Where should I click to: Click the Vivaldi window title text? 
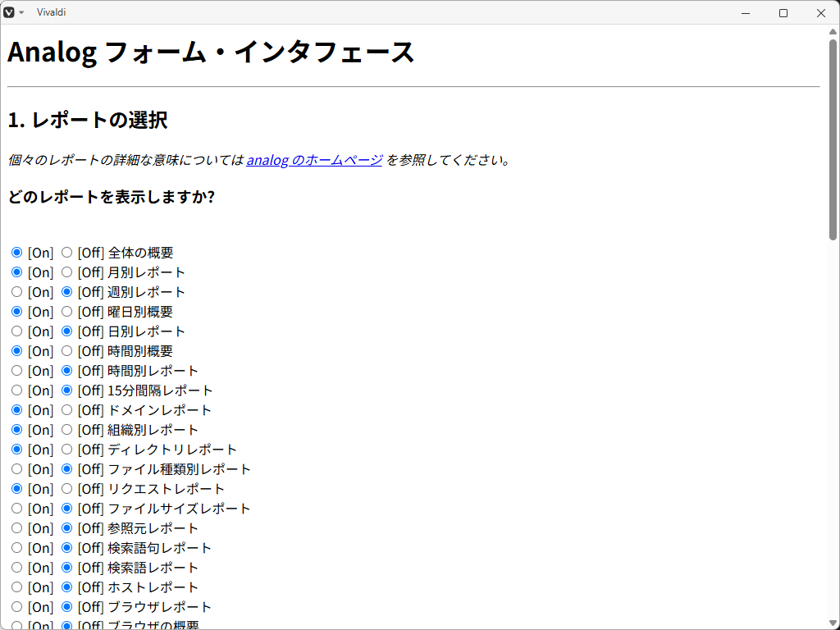tap(52, 12)
